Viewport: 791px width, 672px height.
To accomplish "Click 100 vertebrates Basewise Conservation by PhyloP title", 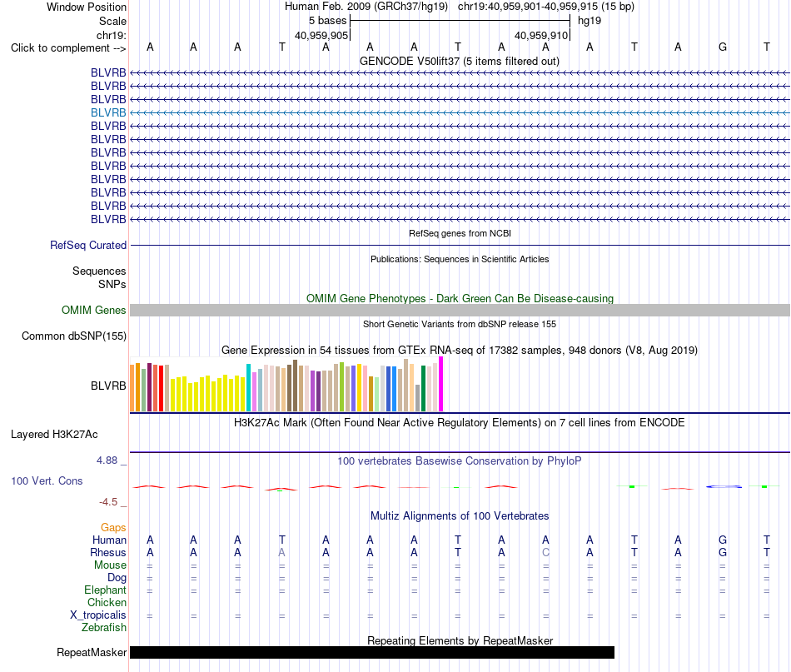I will pos(459,461).
